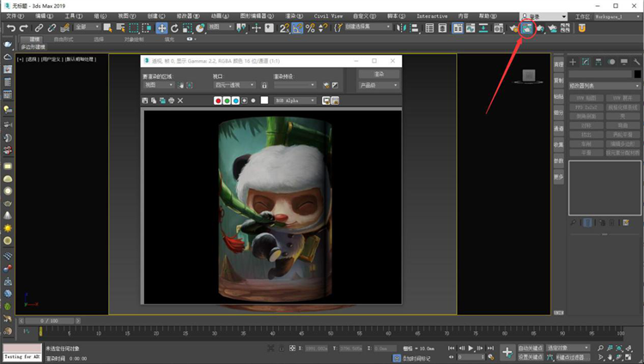The image size is (644, 364).
Task: Open the Curve Editor
Action: pyautogui.click(x=471, y=28)
